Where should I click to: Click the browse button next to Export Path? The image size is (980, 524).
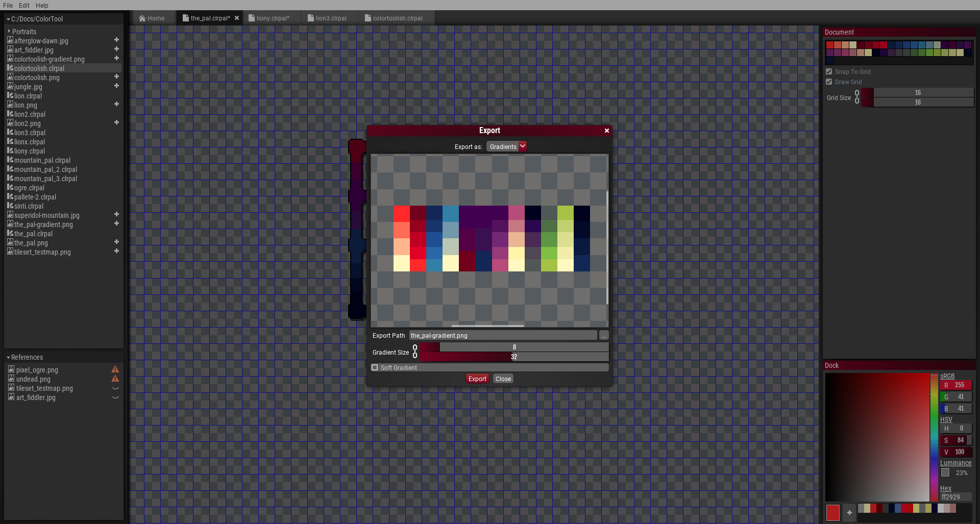[x=604, y=335]
